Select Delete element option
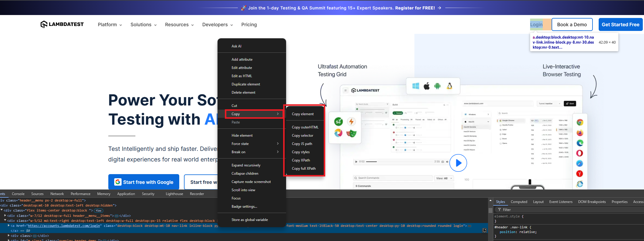 (x=252, y=93)
